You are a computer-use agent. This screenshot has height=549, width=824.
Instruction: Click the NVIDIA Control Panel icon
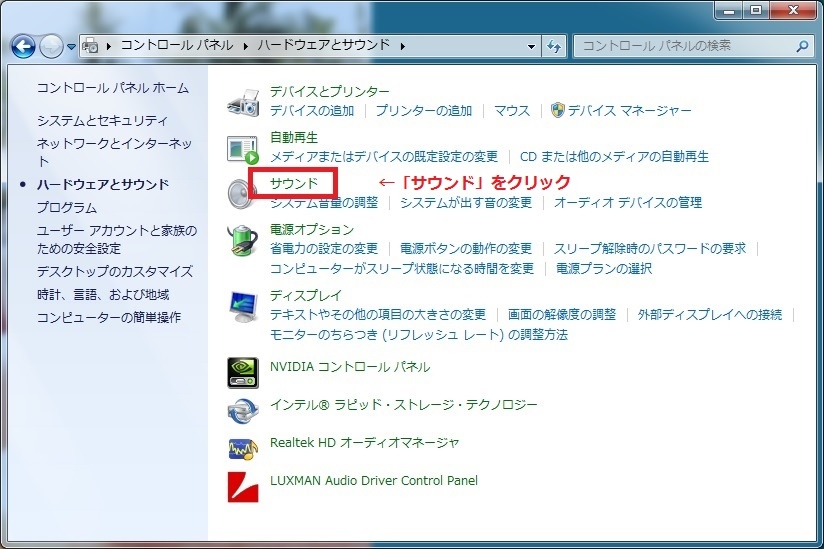[243, 372]
